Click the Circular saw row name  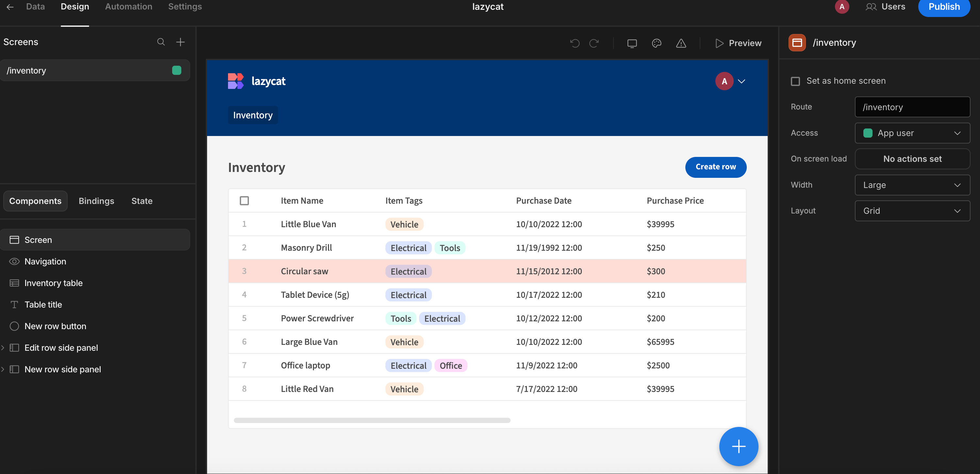point(304,271)
